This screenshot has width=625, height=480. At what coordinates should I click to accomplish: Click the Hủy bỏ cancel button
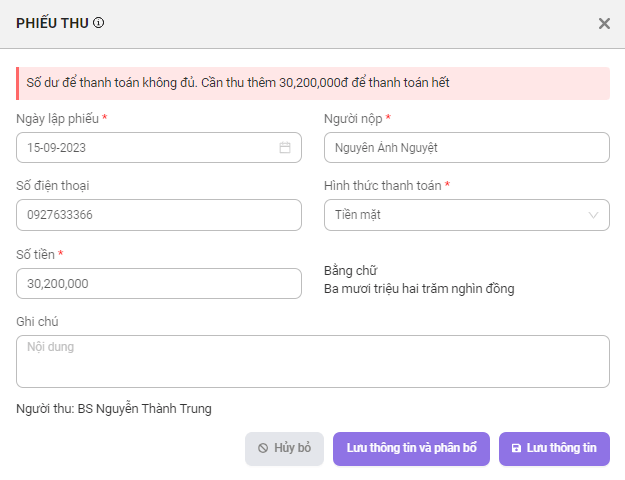[284, 449]
